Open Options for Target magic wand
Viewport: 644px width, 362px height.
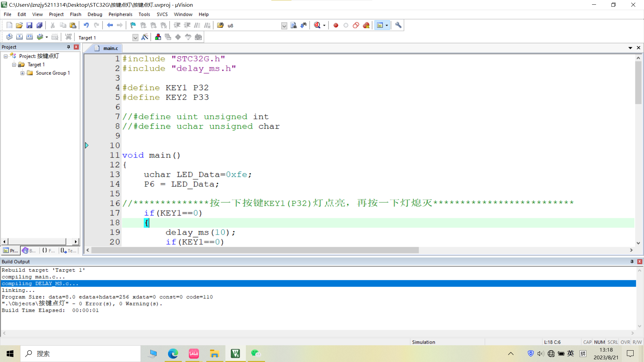tap(145, 37)
